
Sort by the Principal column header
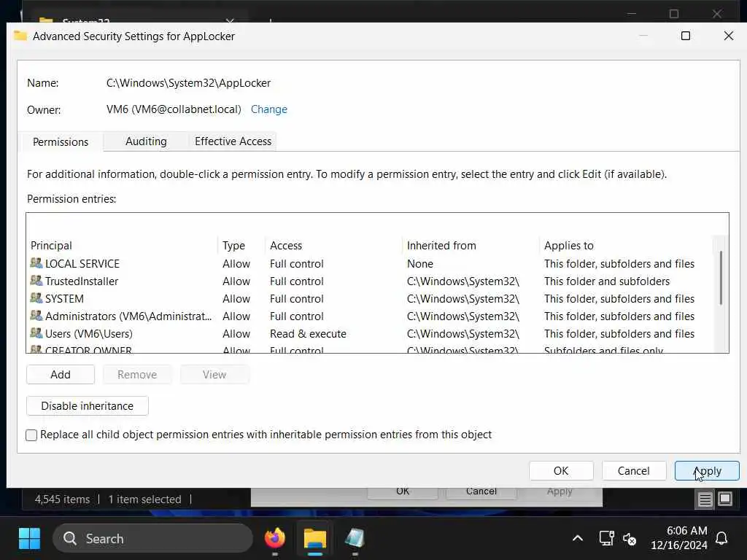(x=123, y=245)
